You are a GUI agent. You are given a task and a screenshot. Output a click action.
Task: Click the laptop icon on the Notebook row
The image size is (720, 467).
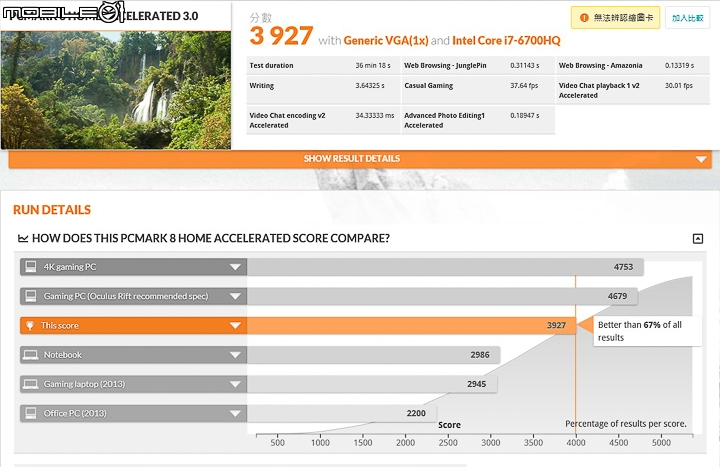tap(31, 355)
